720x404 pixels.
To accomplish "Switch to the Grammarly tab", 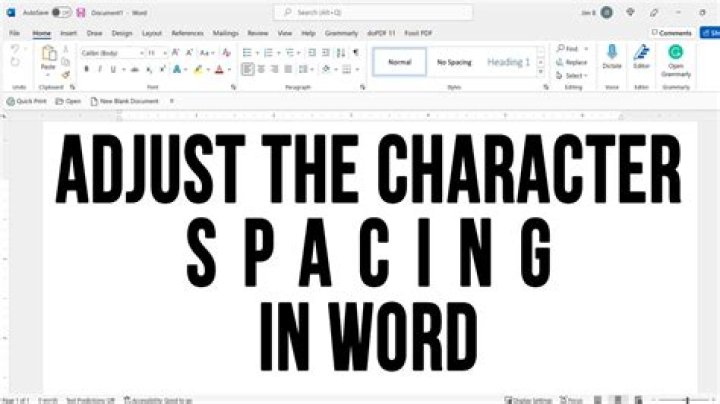I will point(341,33).
